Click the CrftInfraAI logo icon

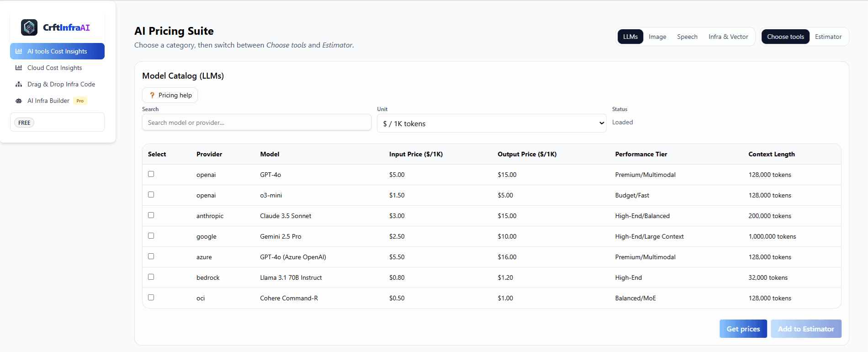point(29,27)
